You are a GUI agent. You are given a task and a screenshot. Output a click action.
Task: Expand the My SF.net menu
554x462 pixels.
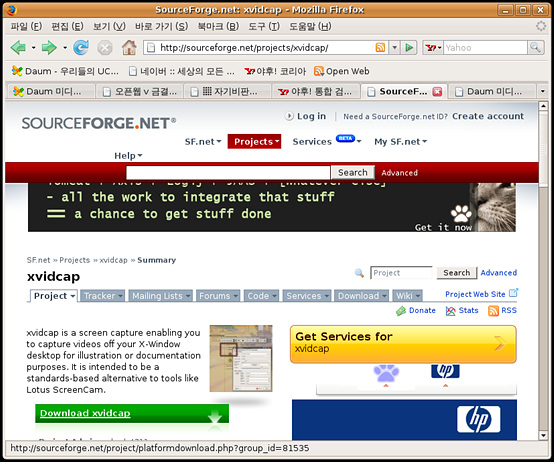pyautogui.click(x=401, y=142)
